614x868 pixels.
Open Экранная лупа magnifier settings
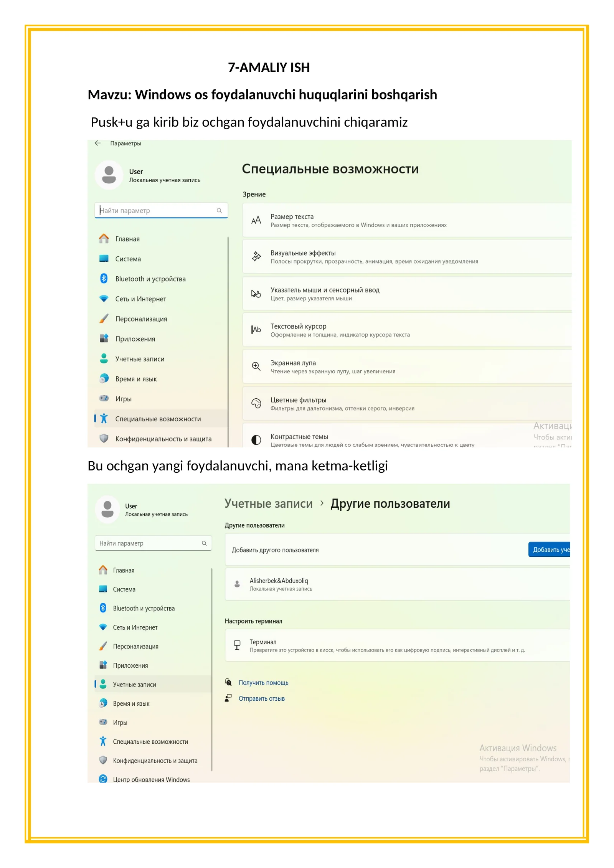point(407,367)
